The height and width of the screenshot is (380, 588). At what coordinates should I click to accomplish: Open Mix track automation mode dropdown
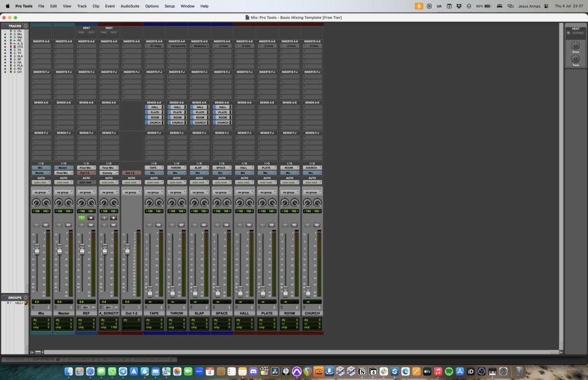point(42,182)
